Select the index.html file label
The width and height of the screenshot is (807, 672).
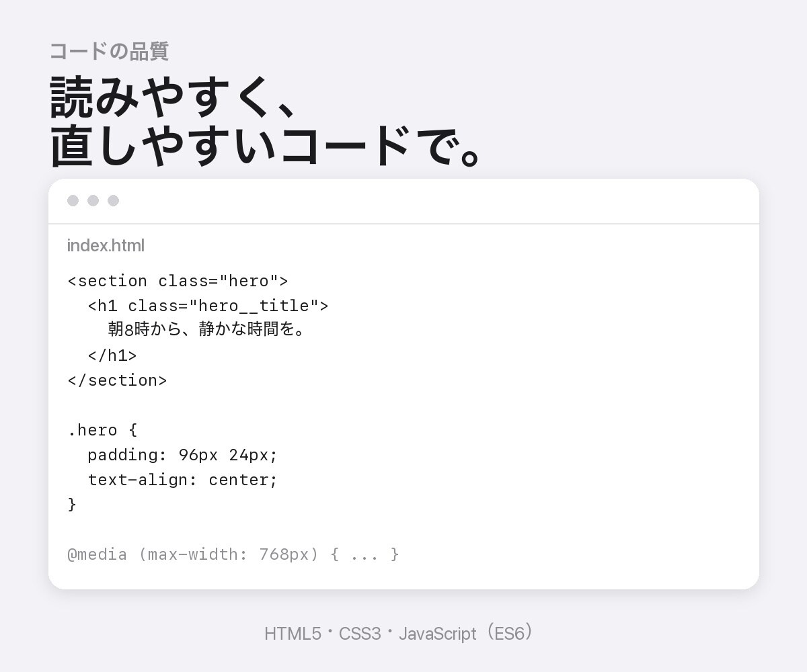106,246
